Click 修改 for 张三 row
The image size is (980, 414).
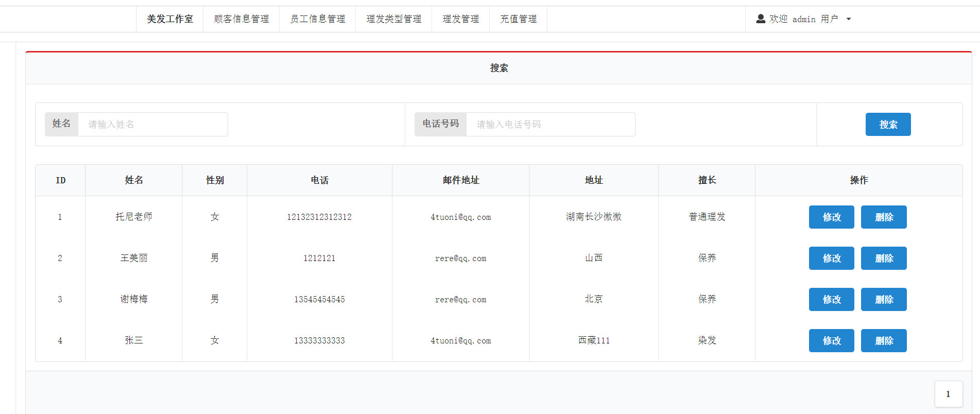[832, 340]
